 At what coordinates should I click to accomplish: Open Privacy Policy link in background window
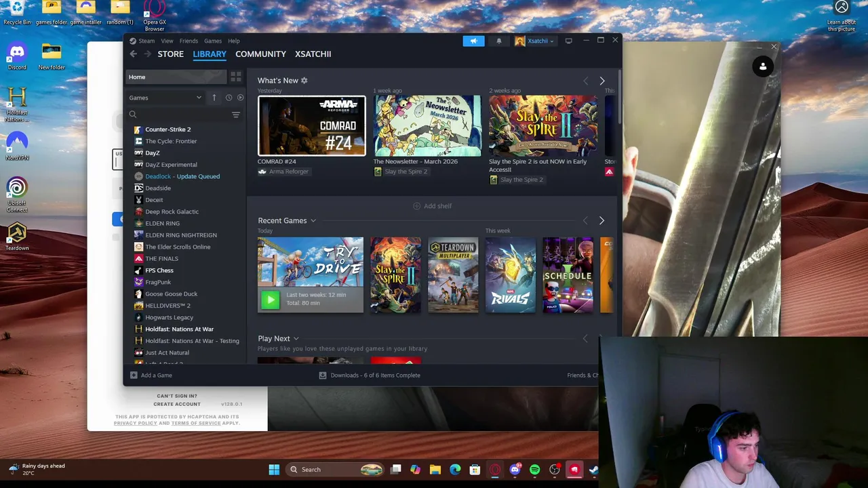(136, 423)
